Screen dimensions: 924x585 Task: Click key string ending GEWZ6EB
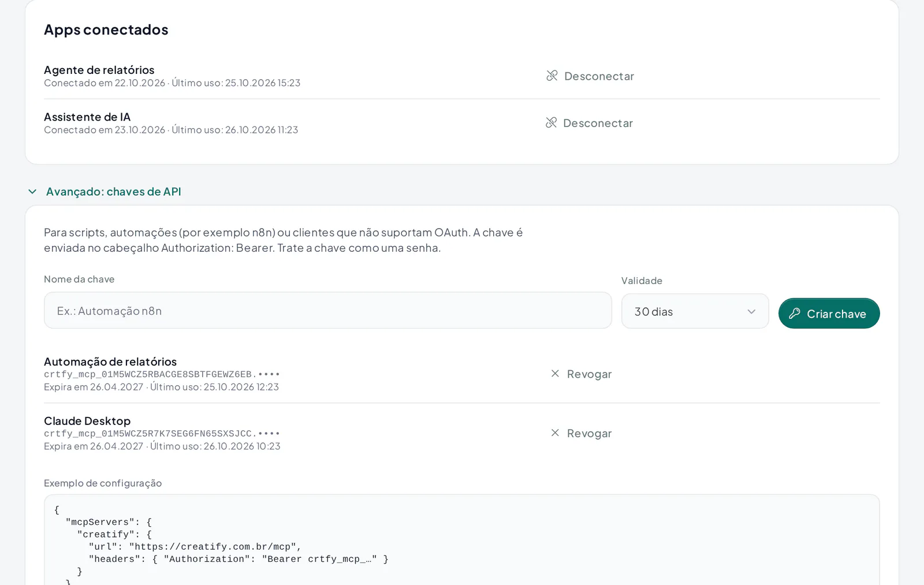pyautogui.click(x=162, y=374)
